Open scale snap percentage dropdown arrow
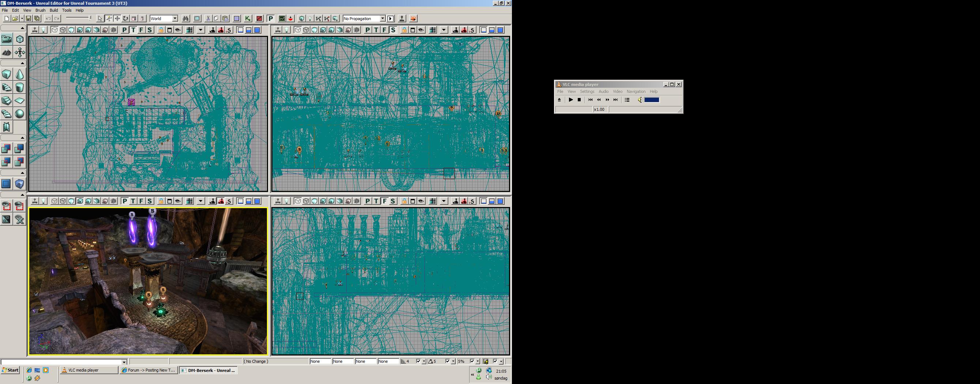 (478, 361)
